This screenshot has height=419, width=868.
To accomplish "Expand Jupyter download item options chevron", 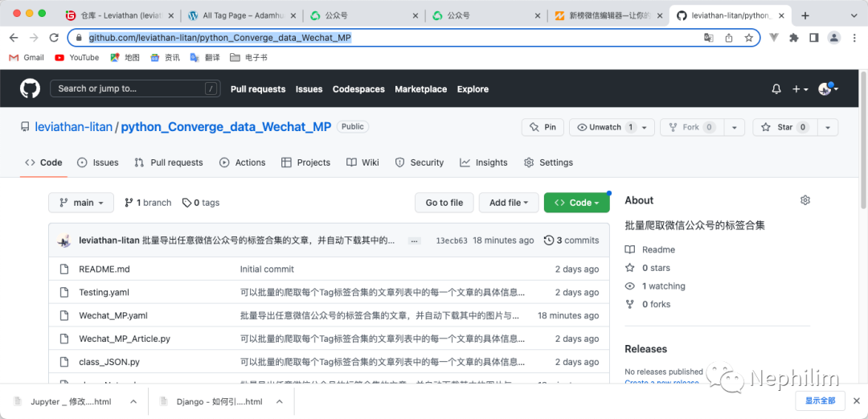I will [x=133, y=401].
